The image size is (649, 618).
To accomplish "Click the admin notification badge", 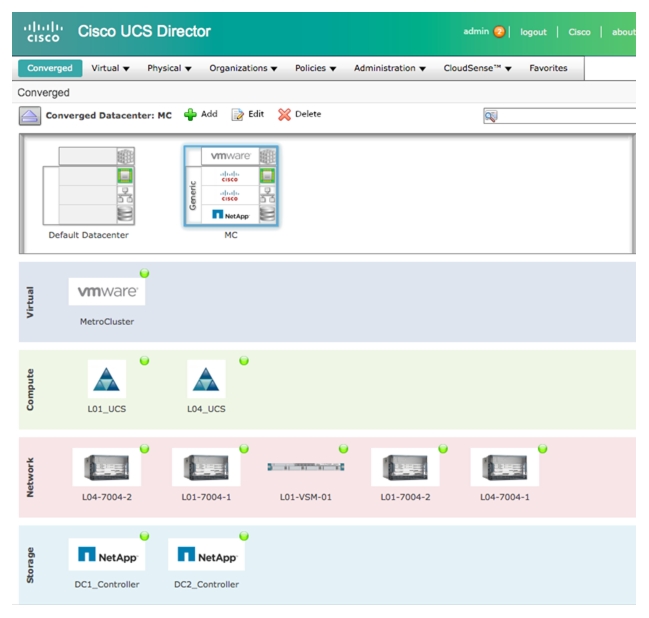I will (499, 32).
